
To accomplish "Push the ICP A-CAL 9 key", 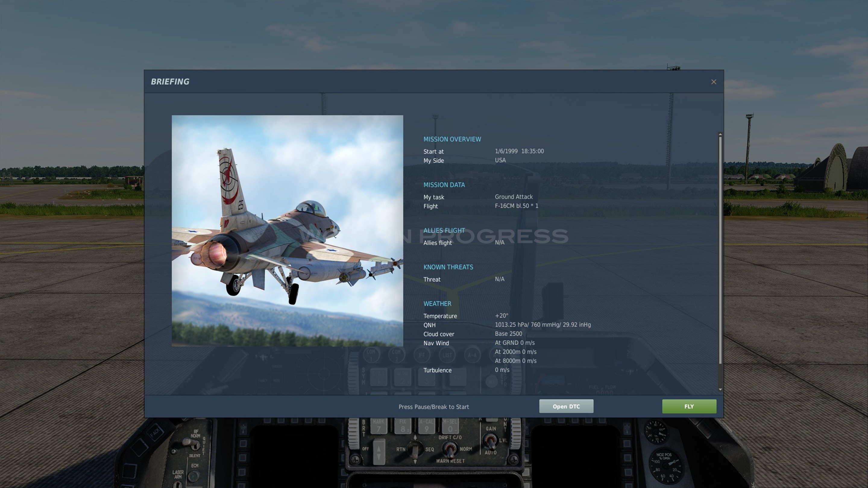I will pos(426,426).
